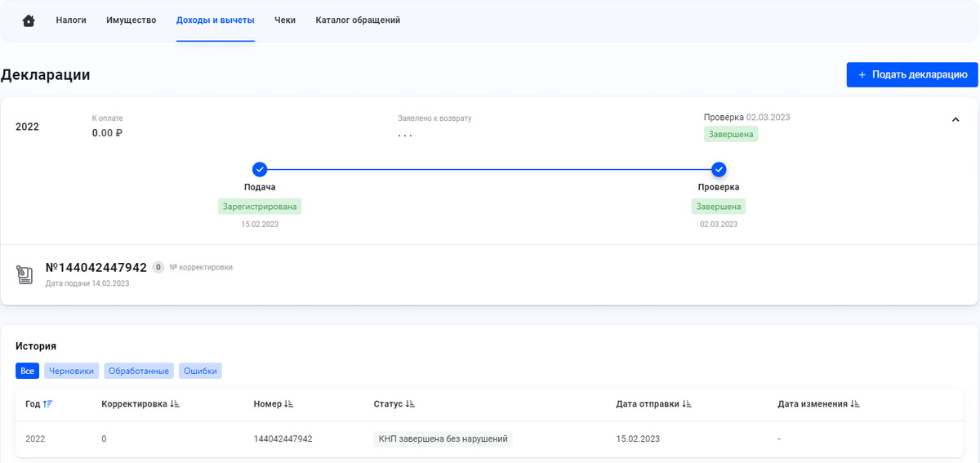The image size is (980, 463).
Task: Switch to the Имущество tab
Action: coord(131,20)
